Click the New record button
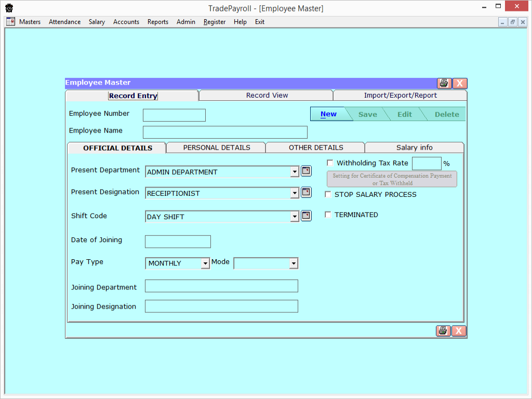 pyautogui.click(x=328, y=114)
